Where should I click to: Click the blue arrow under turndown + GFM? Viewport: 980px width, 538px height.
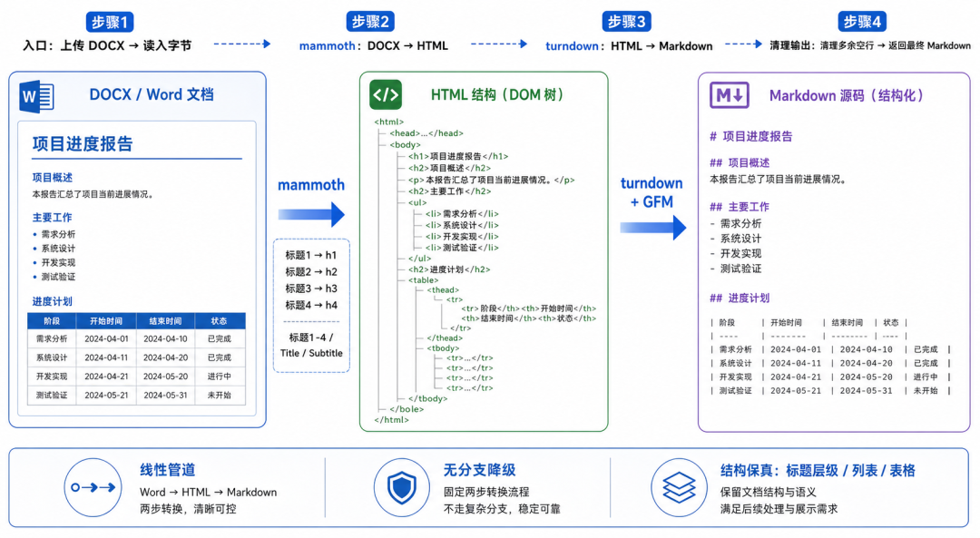[653, 228]
